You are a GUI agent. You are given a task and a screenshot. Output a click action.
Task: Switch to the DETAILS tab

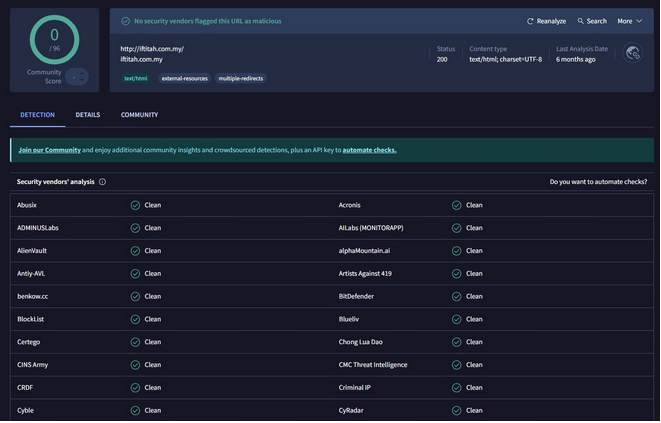(88, 115)
